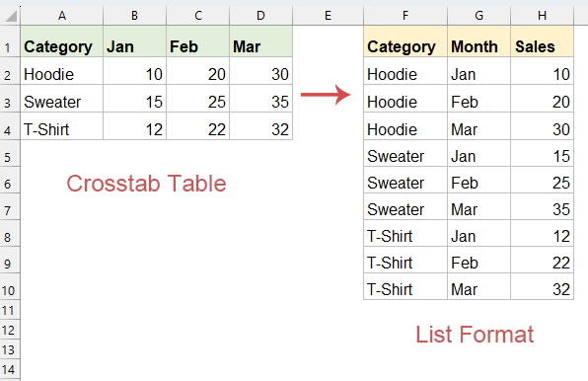The image size is (588, 381).
Task: Select column G header
Action: (x=478, y=16)
